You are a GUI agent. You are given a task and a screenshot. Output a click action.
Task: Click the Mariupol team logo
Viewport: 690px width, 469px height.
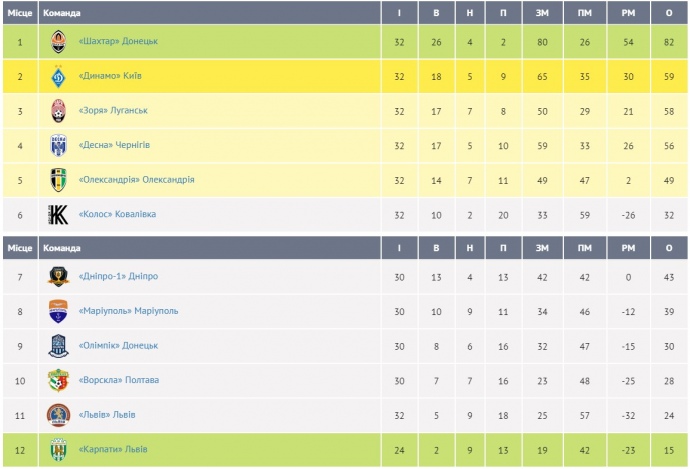coord(58,311)
